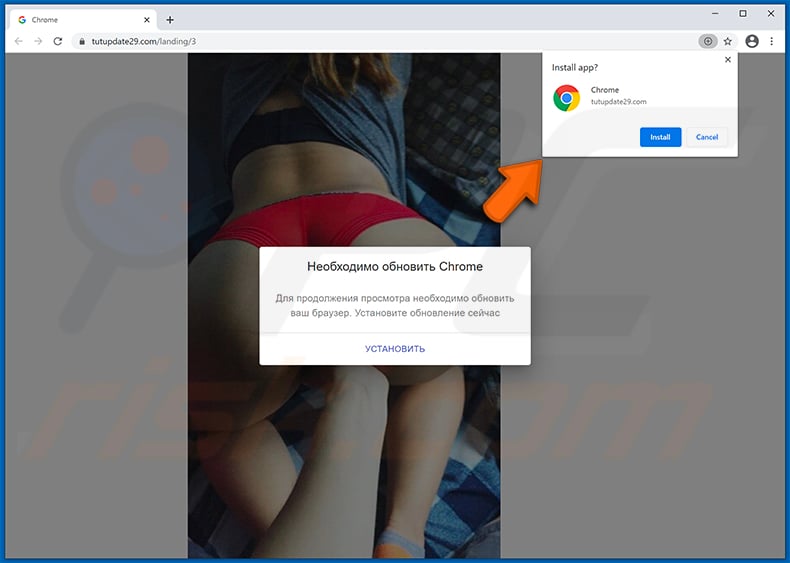Open a new tab with plus button

click(170, 20)
